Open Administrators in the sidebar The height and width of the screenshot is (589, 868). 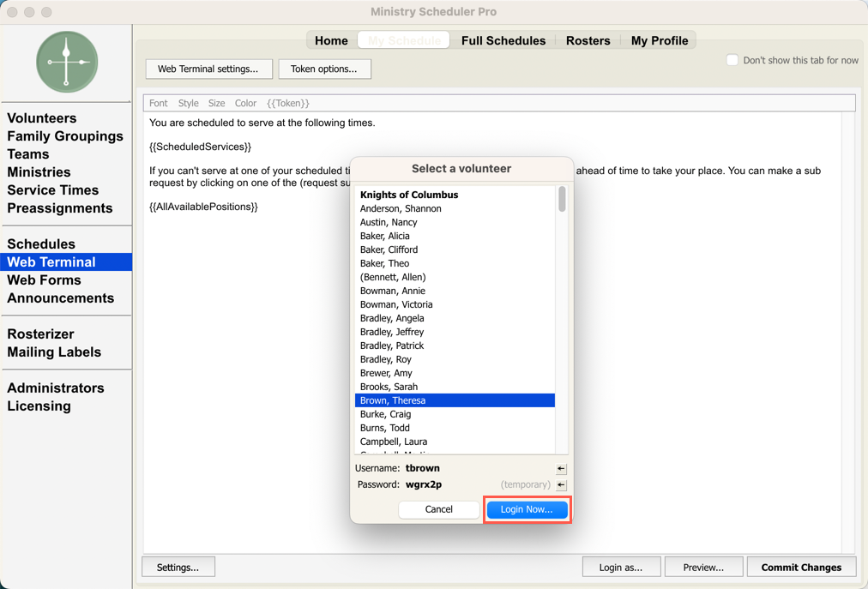point(56,388)
